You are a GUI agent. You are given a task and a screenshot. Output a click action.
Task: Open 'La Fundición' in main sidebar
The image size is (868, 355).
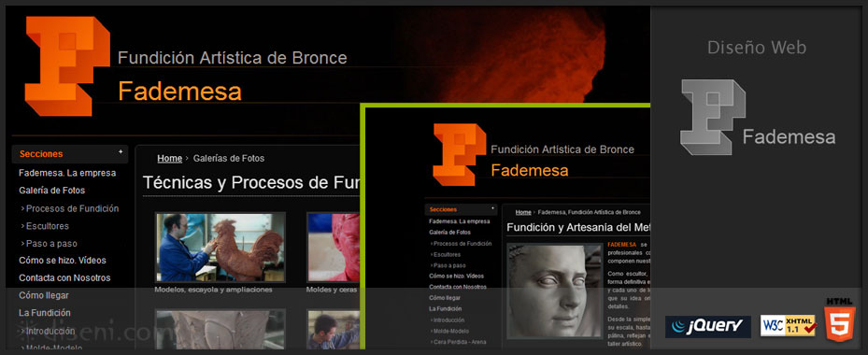(x=45, y=312)
